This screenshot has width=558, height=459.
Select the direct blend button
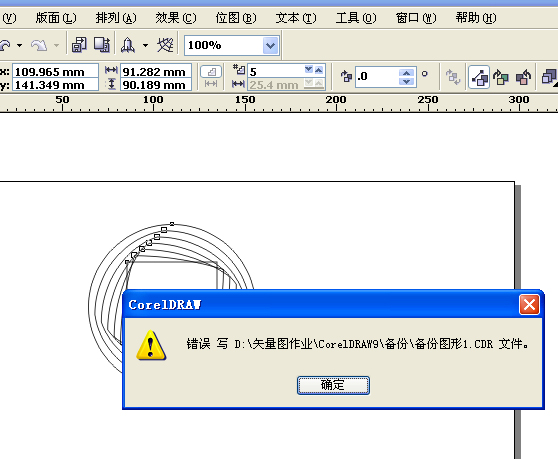pos(479,76)
